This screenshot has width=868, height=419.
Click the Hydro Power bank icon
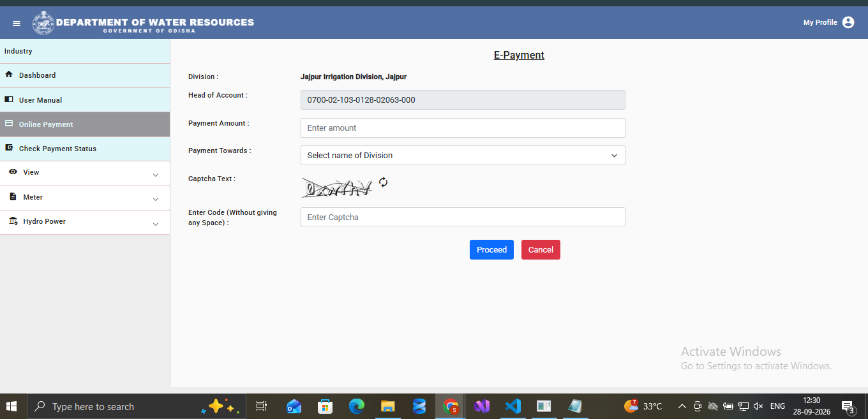pos(13,221)
